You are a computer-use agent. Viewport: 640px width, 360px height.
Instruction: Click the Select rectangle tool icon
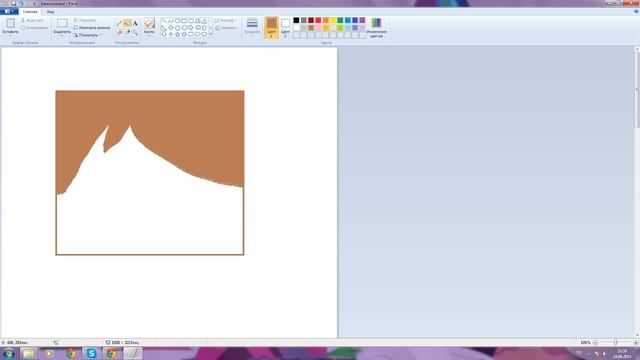point(62,23)
